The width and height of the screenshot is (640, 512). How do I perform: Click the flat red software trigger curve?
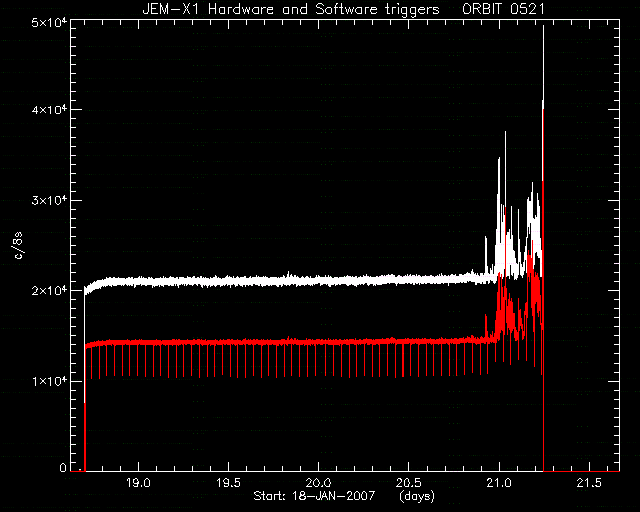(x=286, y=342)
